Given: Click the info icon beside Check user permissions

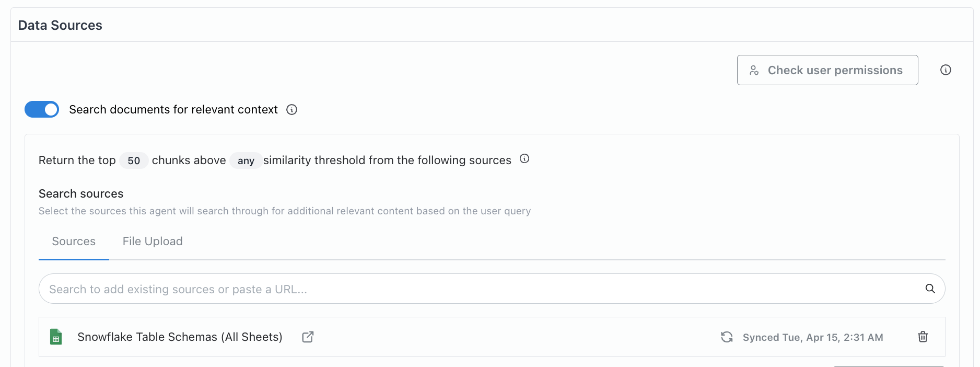Looking at the screenshot, I should click(946, 70).
